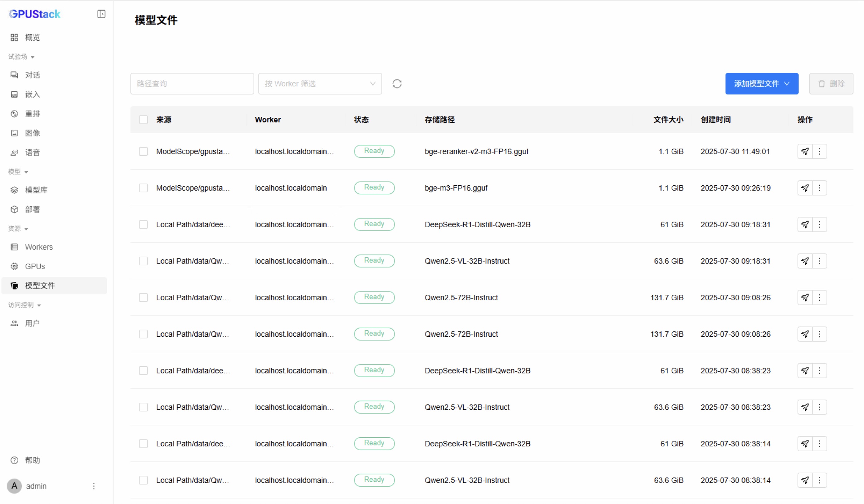Viewport: 864px width, 504px height.
Task: Open the 按 Worker 筛选 dropdown
Action: click(x=319, y=84)
